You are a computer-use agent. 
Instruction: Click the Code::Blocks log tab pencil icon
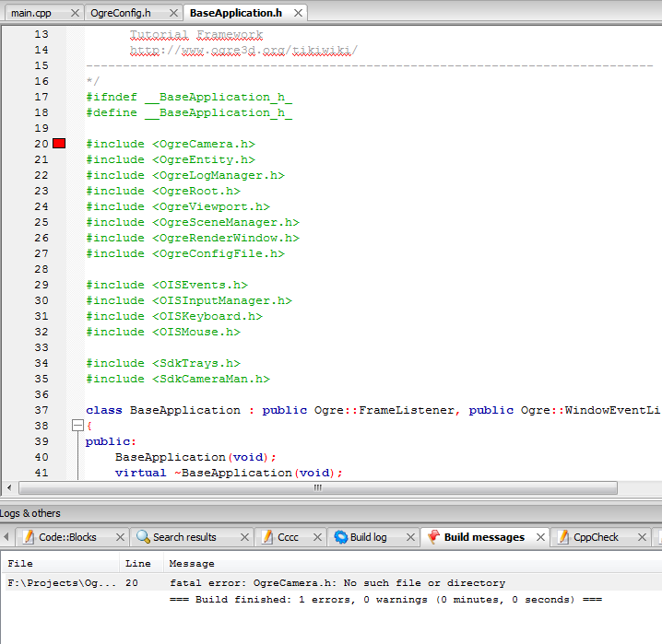[29, 537]
